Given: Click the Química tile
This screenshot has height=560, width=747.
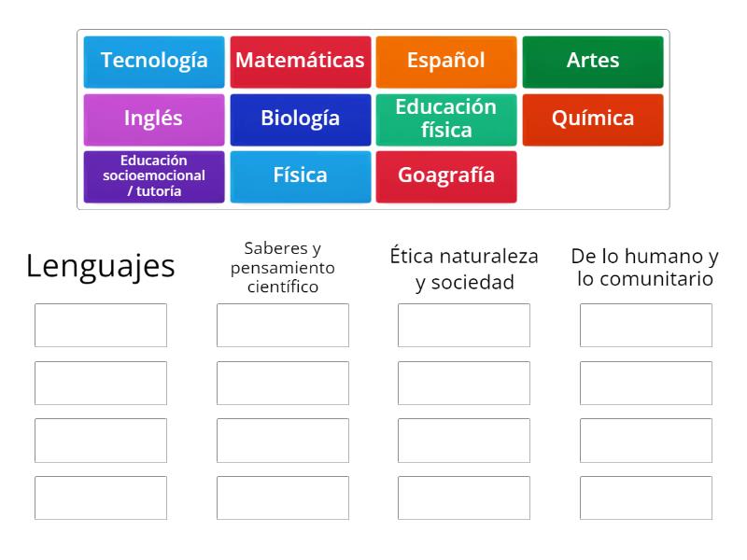Looking at the screenshot, I should coord(593,119).
